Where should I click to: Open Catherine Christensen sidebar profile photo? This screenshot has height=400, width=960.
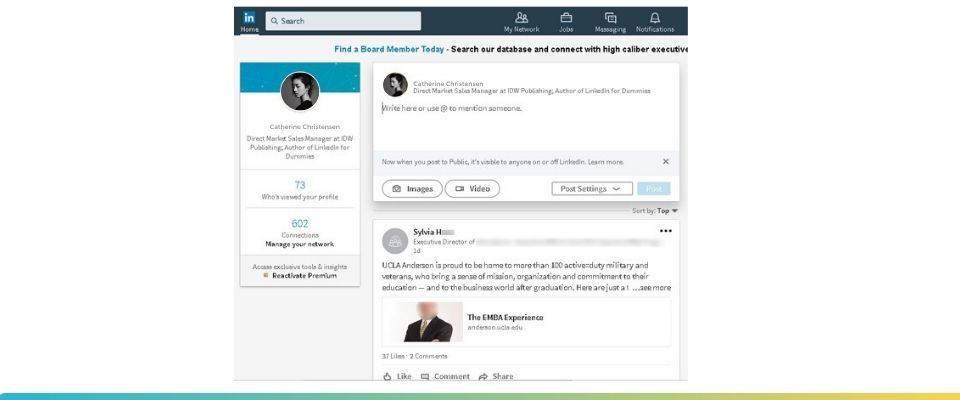300,91
